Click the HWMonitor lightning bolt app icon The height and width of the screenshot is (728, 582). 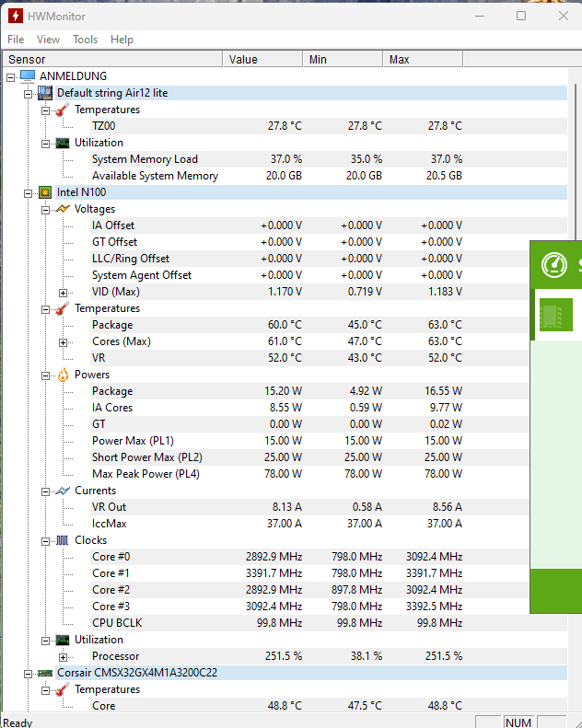[14, 16]
